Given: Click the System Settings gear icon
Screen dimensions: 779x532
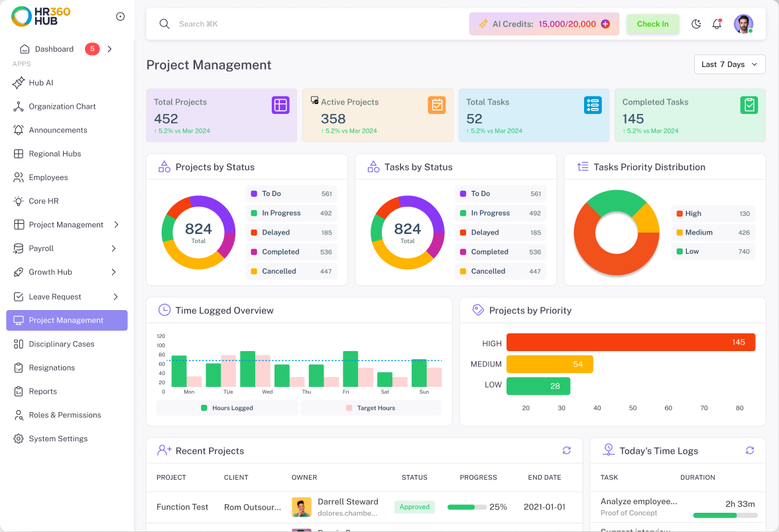Looking at the screenshot, I should [19, 439].
